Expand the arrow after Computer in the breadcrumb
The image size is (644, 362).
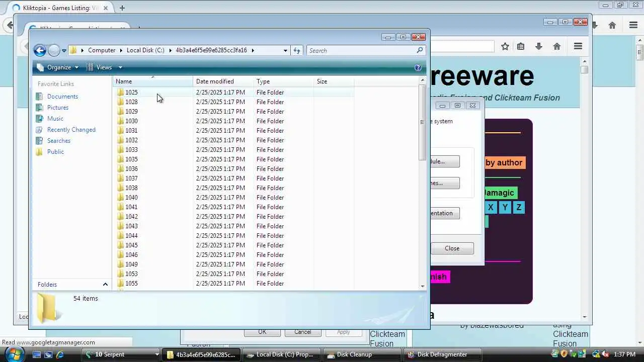(121, 50)
